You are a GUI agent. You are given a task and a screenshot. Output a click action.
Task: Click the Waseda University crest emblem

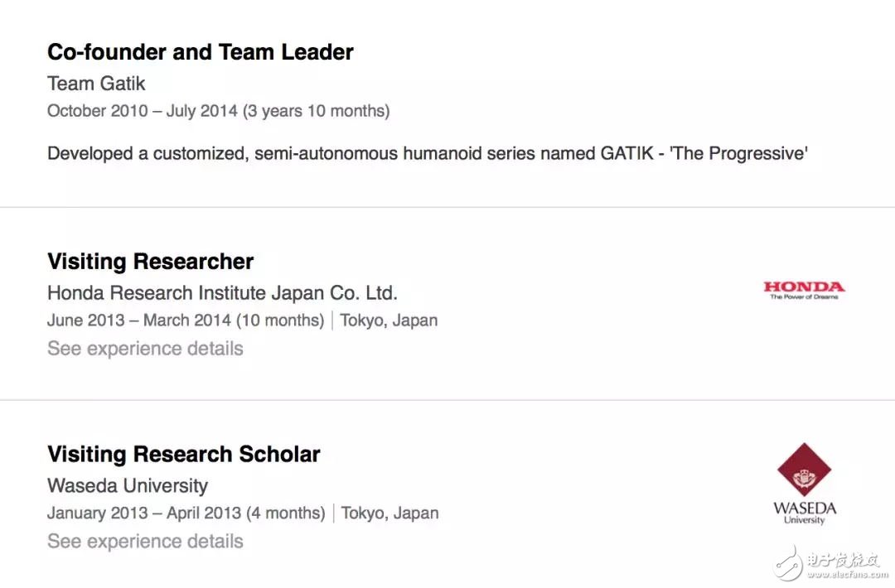[x=804, y=470]
